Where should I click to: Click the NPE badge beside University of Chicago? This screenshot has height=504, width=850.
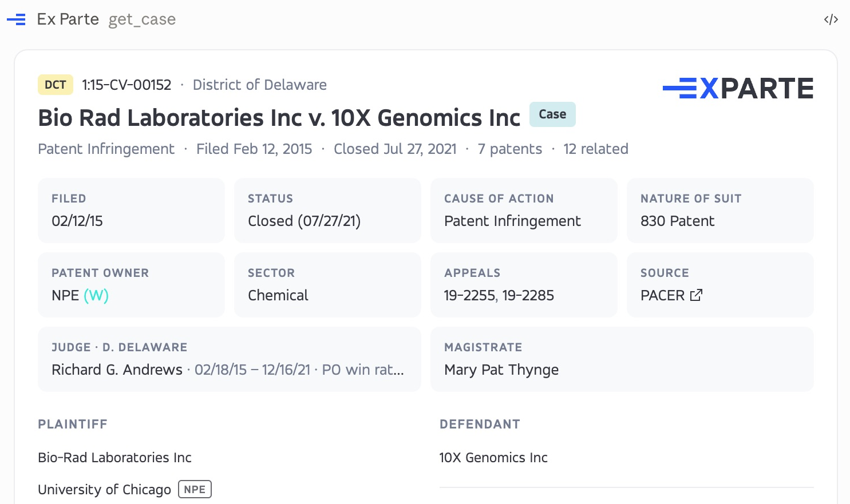(195, 489)
